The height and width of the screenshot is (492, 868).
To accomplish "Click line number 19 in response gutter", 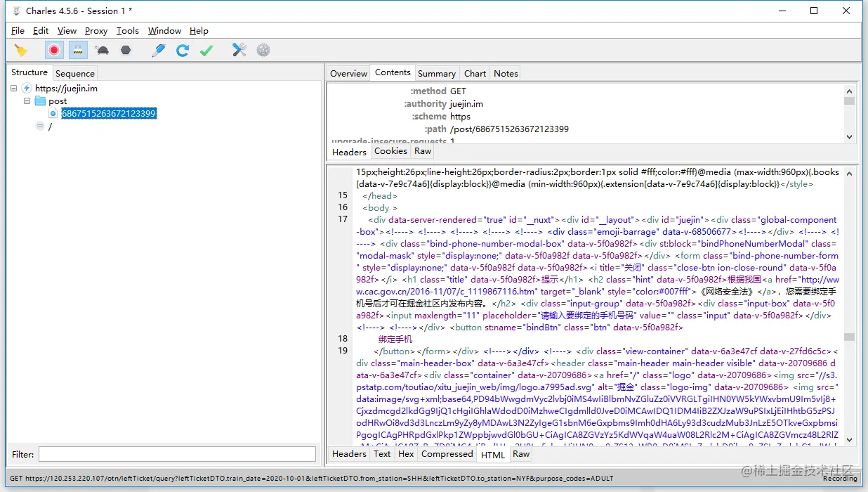I will 343,351.
